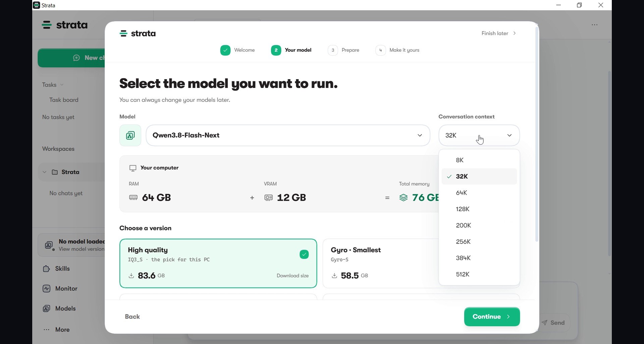Collapse the Strata workspace chevron
The height and width of the screenshot is (344, 644).
[44, 172]
